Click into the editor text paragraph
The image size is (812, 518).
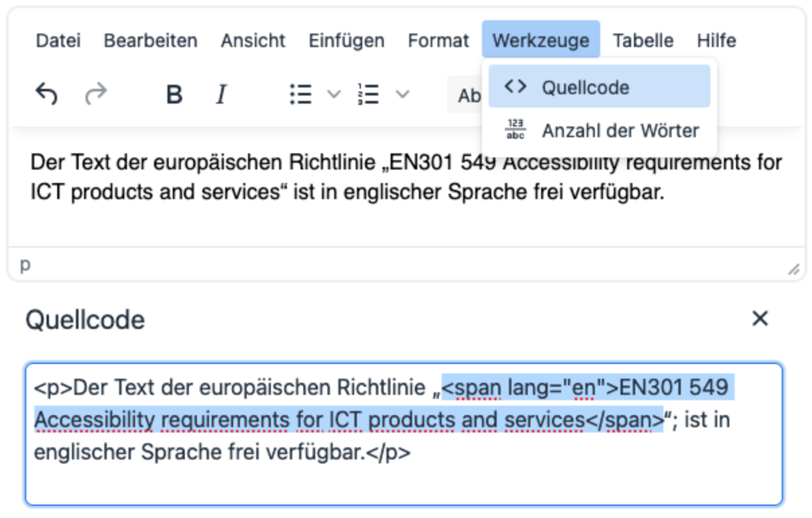click(x=406, y=178)
